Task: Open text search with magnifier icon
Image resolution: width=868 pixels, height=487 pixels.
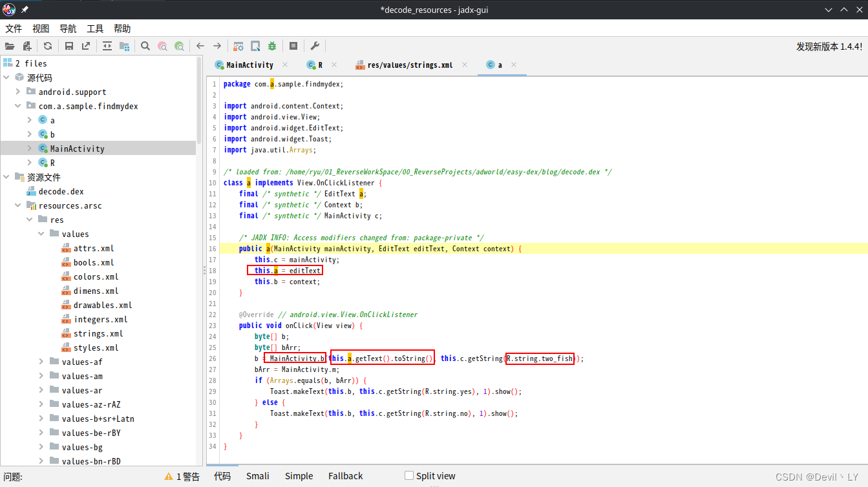Action: point(145,46)
